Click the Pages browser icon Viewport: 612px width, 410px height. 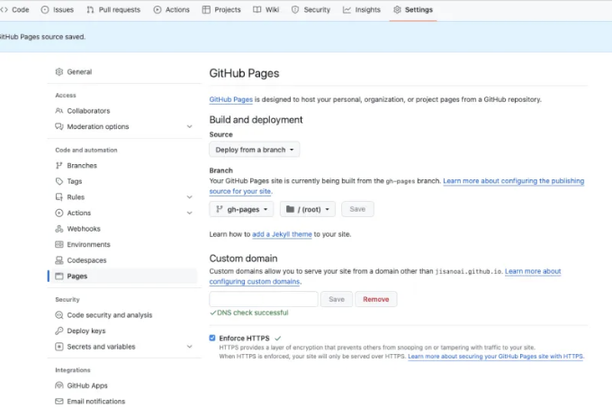point(59,276)
